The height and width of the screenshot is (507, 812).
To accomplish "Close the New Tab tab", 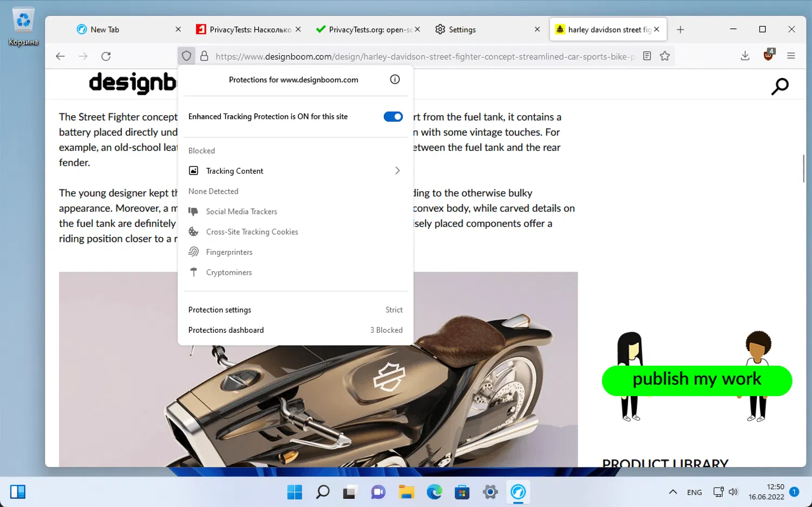I will [x=178, y=29].
